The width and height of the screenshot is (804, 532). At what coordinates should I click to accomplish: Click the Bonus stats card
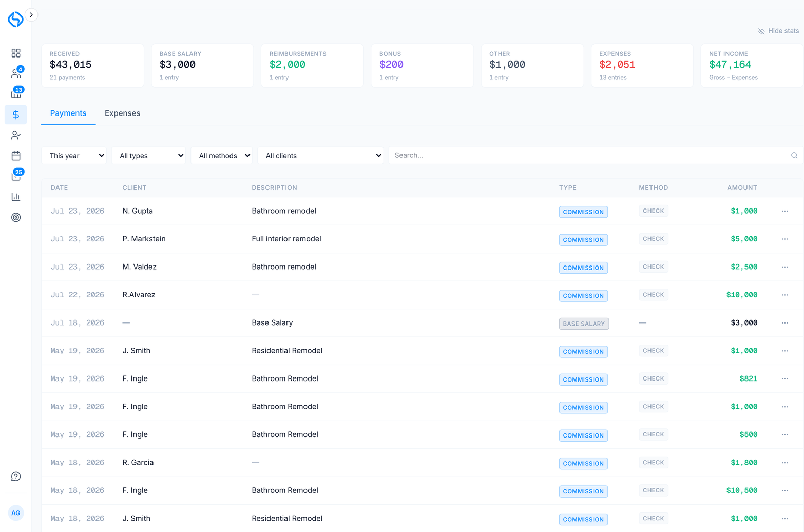pos(422,65)
